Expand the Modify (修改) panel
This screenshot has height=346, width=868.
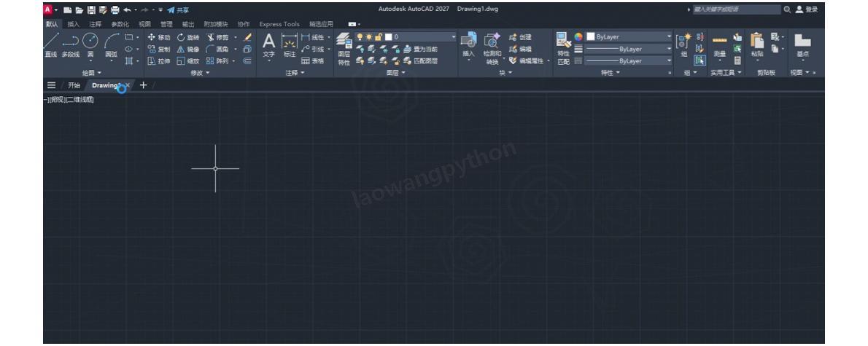click(x=200, y=73)
